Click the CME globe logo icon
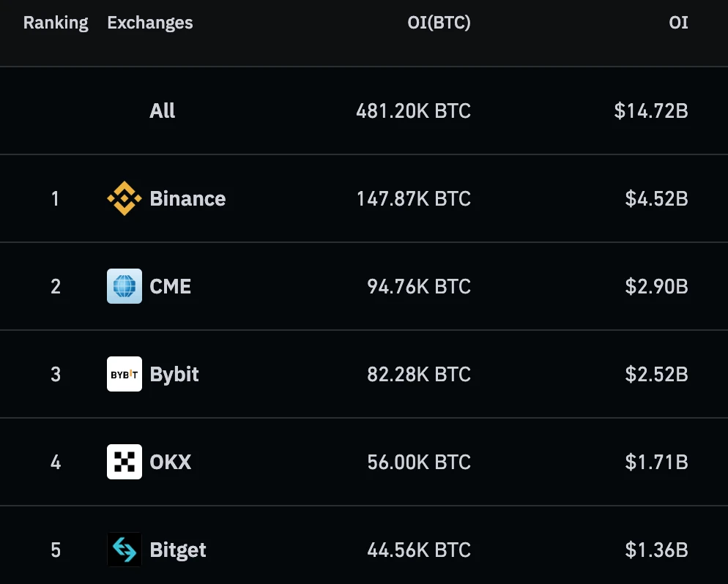Image resolution: width=728 pixels, height=584 pixels. [125, 286]
